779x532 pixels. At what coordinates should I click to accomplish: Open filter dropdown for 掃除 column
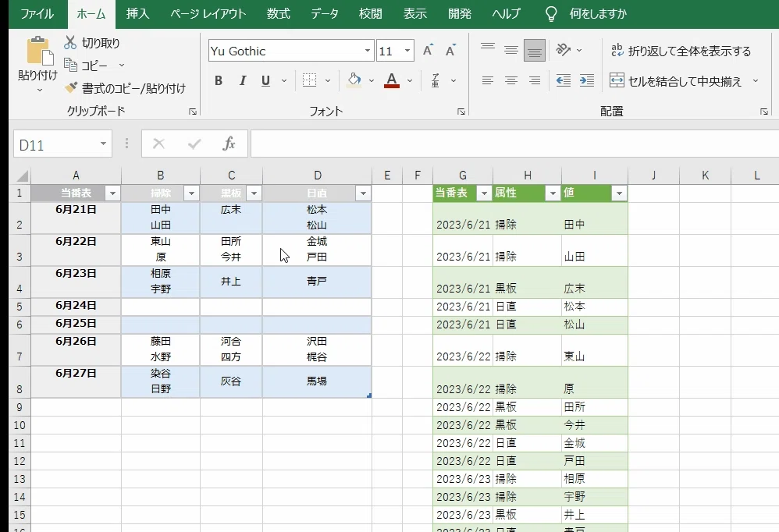click(x=191, y=193)
